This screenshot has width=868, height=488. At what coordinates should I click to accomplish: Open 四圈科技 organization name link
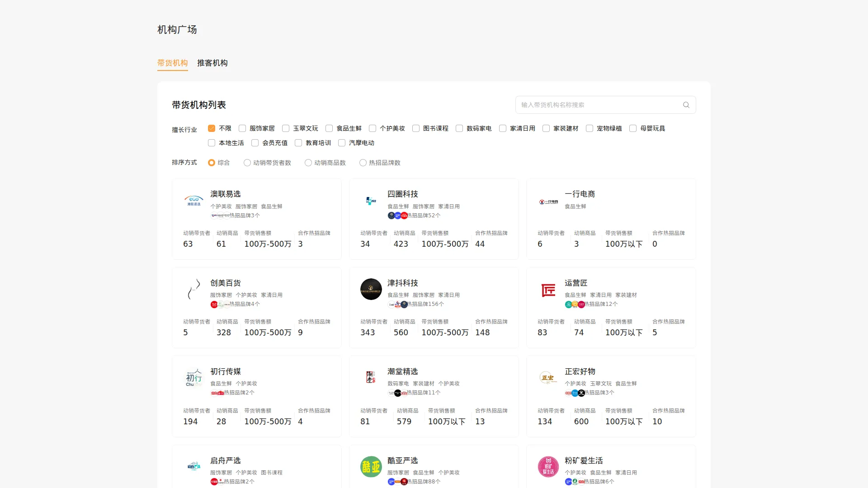(x=403, y=194)
